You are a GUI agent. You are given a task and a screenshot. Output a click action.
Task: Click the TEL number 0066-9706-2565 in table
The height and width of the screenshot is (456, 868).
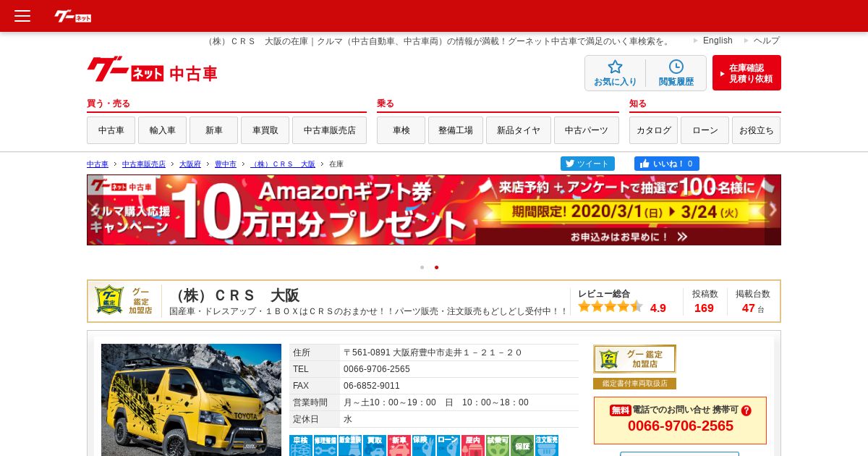[x=377, y=369]
